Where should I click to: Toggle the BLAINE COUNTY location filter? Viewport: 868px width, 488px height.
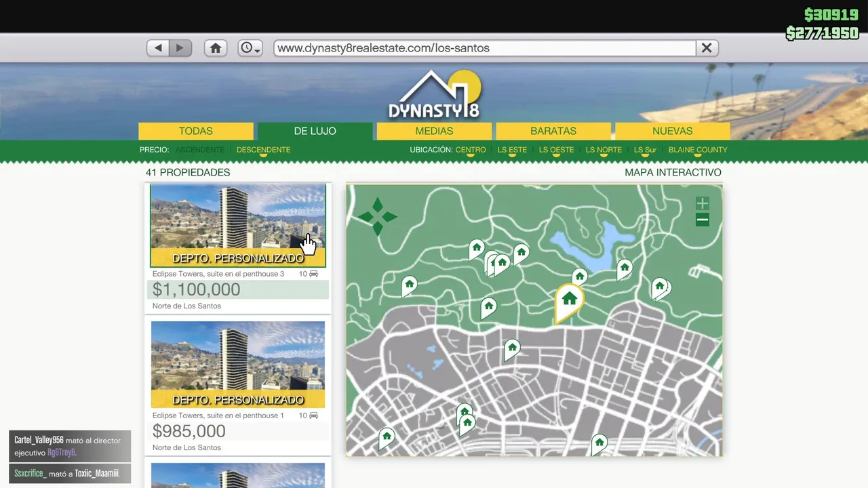698,150
